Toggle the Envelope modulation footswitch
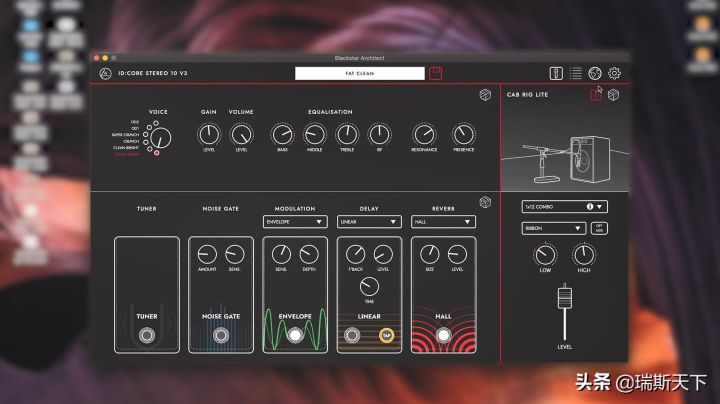 295,336
